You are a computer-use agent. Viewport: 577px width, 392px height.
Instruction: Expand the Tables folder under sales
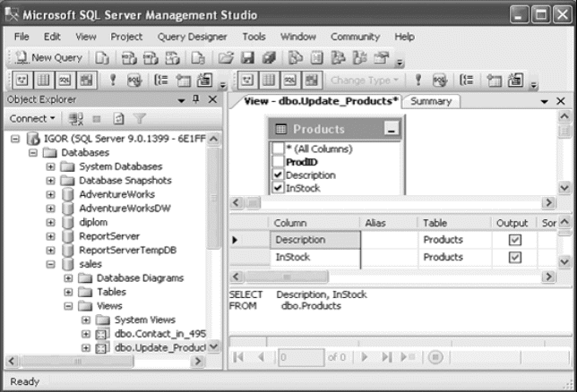68,292
